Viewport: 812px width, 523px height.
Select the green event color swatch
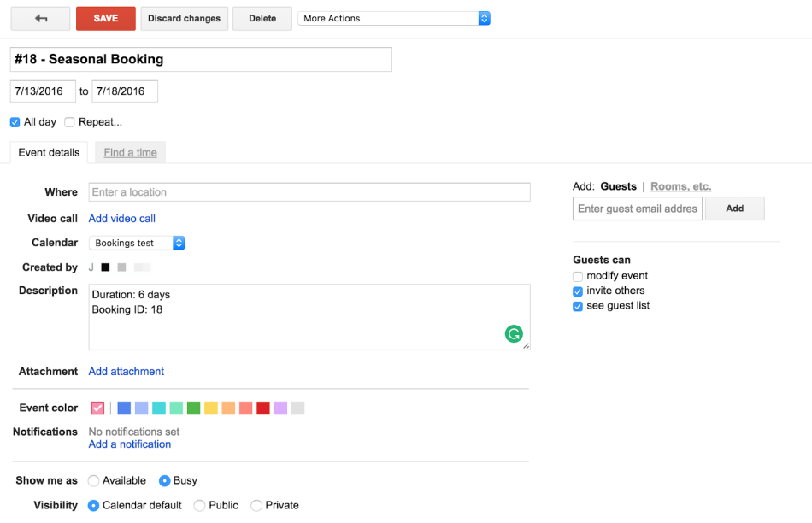tap(194, 408)
